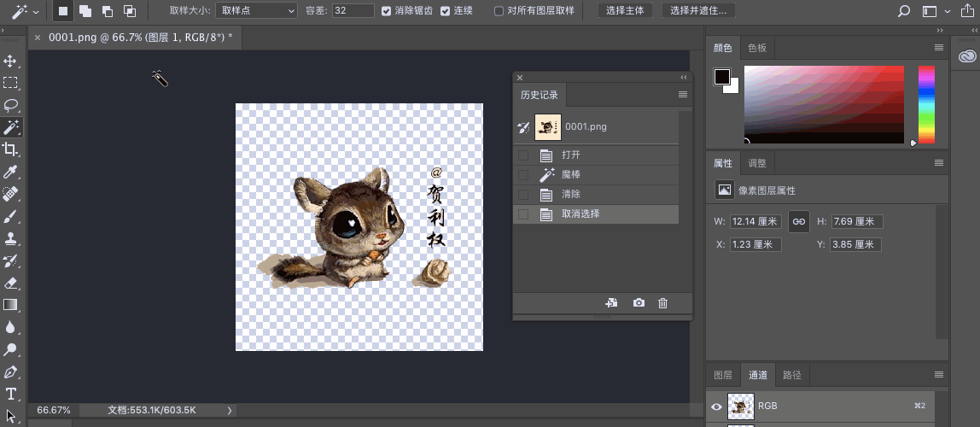Set history brush source at 打开 state

coord(523,155)
